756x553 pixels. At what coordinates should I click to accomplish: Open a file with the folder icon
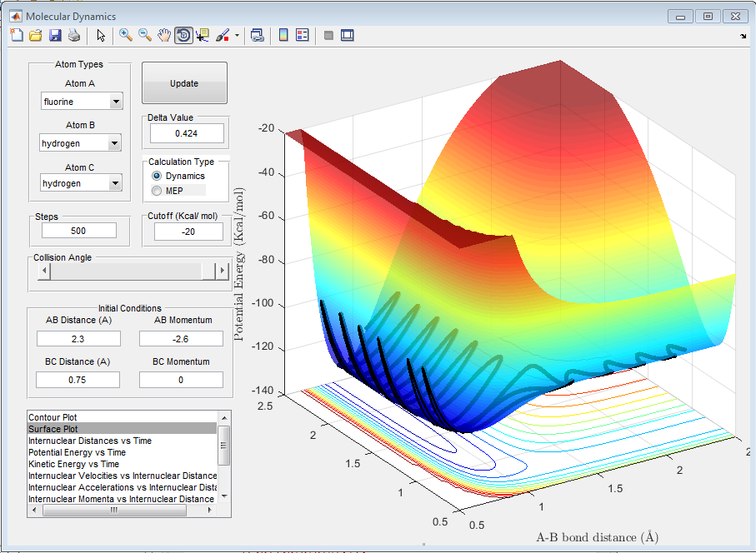(36, 35)
